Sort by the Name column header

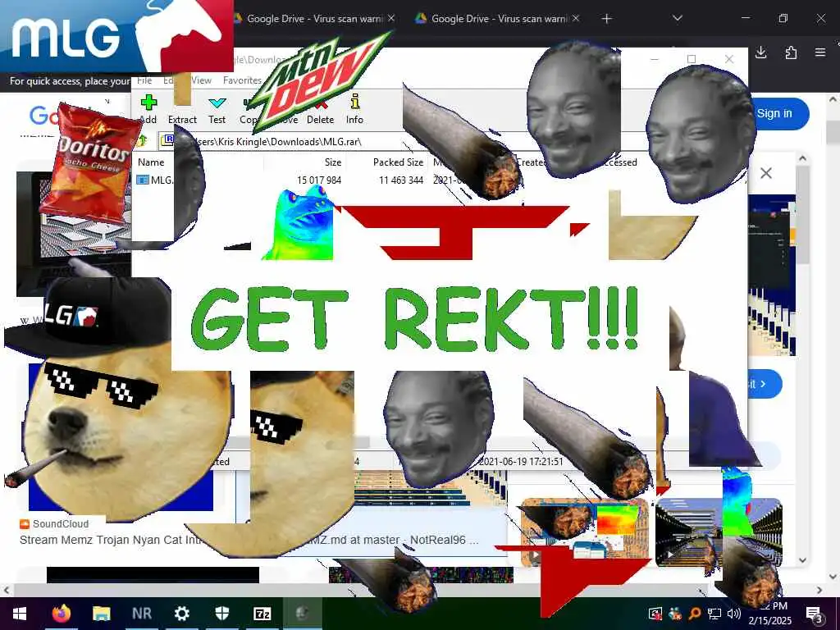[x=151, y=162]
